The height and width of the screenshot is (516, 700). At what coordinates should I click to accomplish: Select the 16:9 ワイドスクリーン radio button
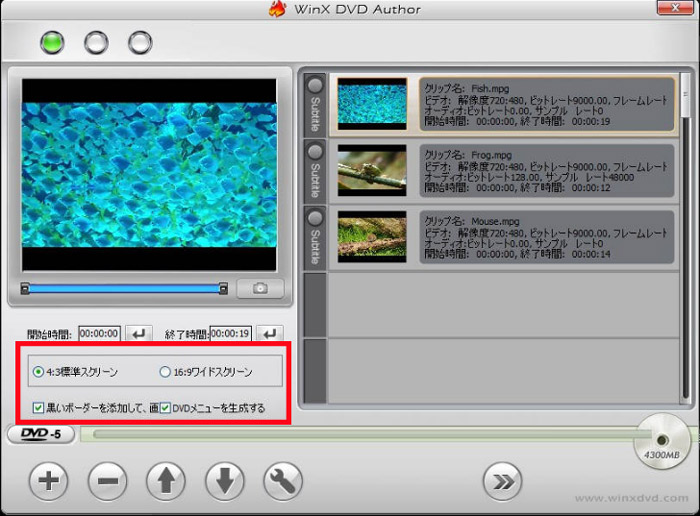165,372
